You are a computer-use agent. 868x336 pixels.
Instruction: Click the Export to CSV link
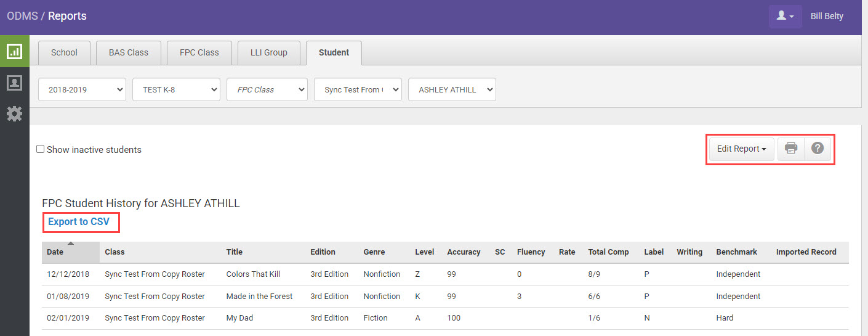pos(79,222)
